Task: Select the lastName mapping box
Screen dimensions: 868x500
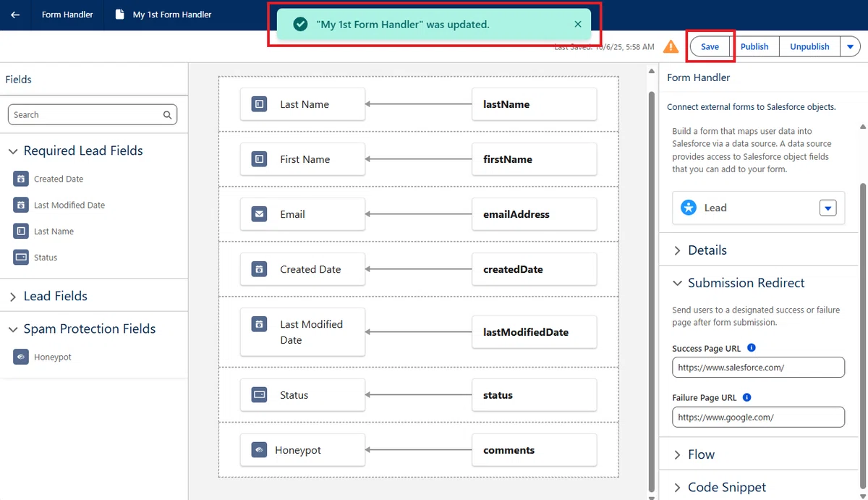Action: pyautogui.click(x=535, y=104)
